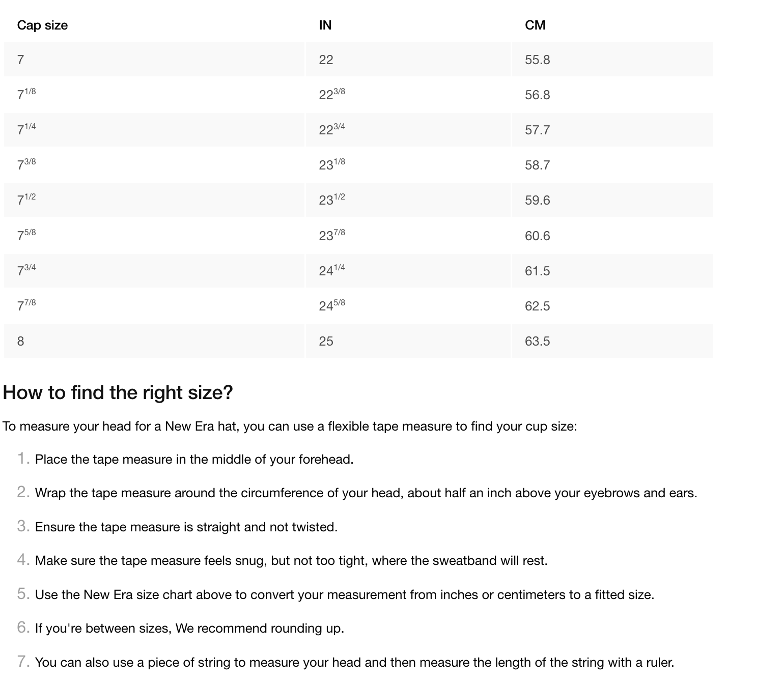This screenshot has width=784, height=682.
Task: Click the step recommending rounding up
Action: (189, 628)
